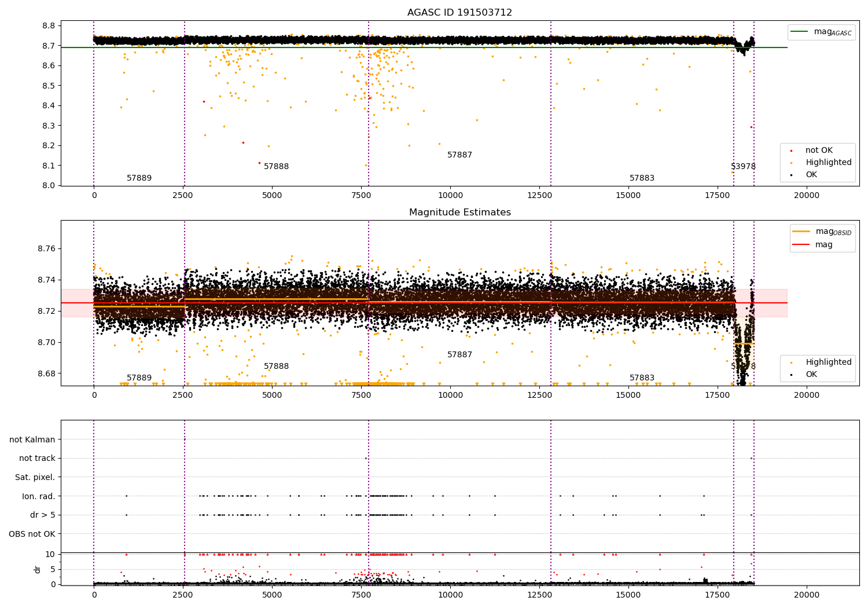868x608 pixels.
Task: Select the mag OBSID legend label
Action: point(833,232)
